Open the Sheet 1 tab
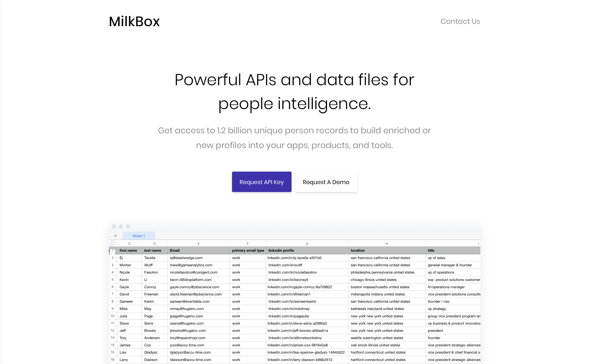610x364 pixels. (x=139, y=236)
